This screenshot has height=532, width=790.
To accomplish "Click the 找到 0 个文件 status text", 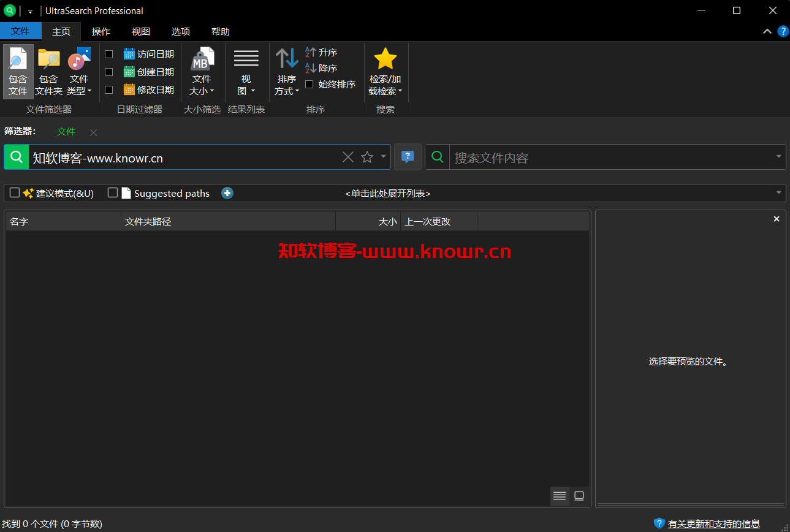I will click(x=52, y=524).
